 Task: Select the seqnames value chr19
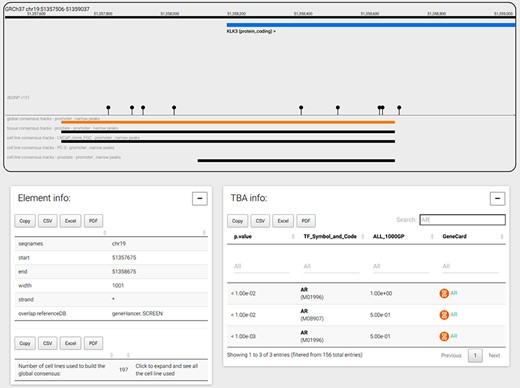point(119,244)
